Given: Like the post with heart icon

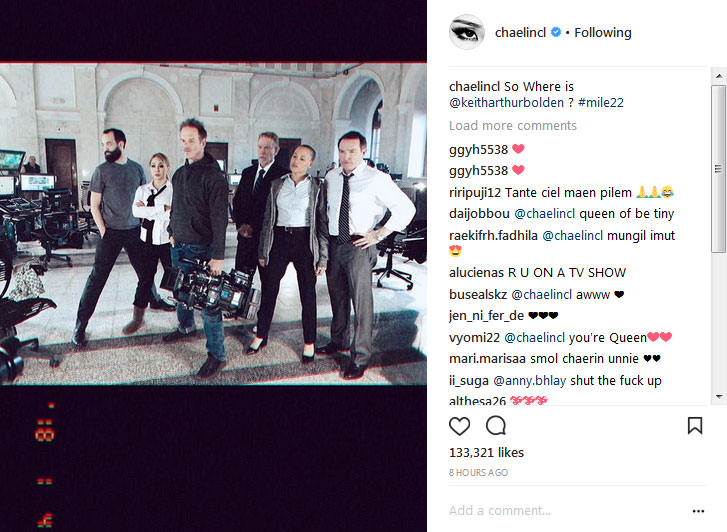Looking at the screenshot, I should (x=459, y=426).
